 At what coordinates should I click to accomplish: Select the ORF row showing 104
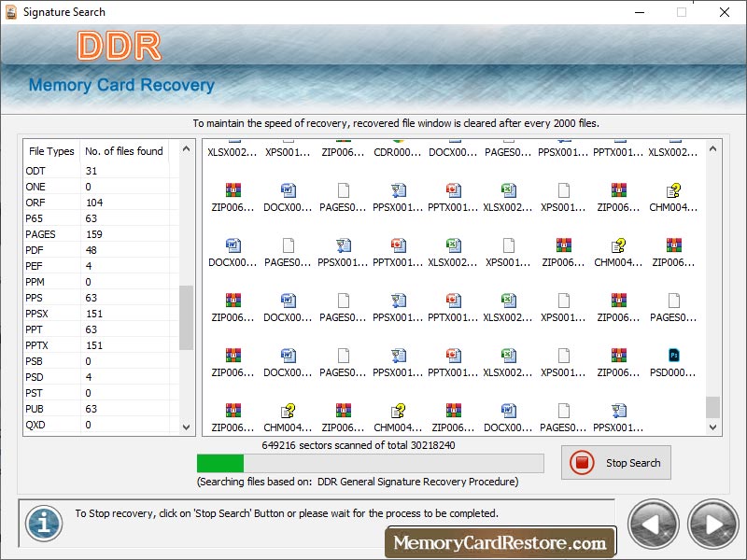pos(102,203)
